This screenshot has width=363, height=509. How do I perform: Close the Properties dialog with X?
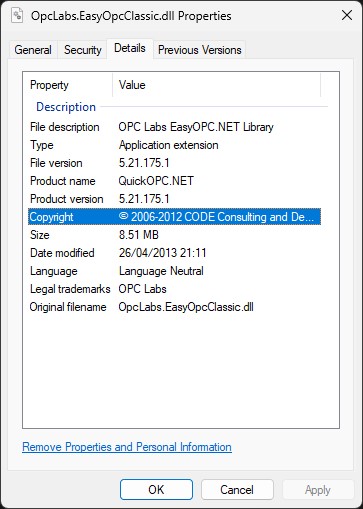(347, 15)
